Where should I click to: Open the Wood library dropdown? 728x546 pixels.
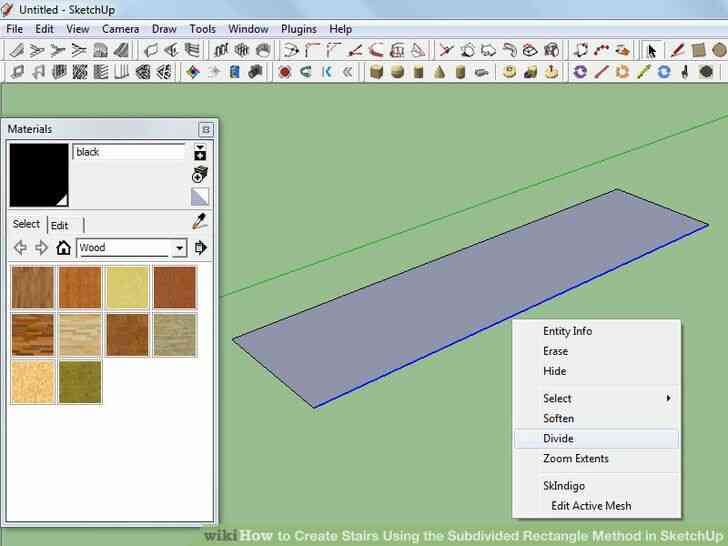(x=179, y=248)
